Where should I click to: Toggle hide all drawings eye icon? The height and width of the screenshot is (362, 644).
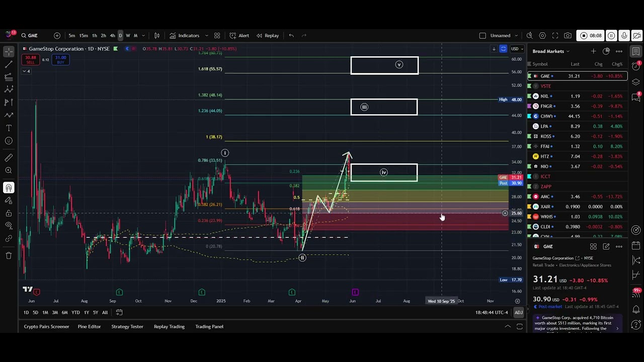9,226
